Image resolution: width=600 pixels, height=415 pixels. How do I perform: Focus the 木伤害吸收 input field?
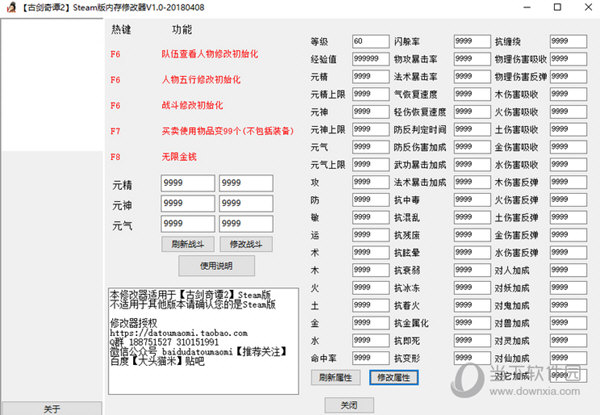click(x=568, y=94)
